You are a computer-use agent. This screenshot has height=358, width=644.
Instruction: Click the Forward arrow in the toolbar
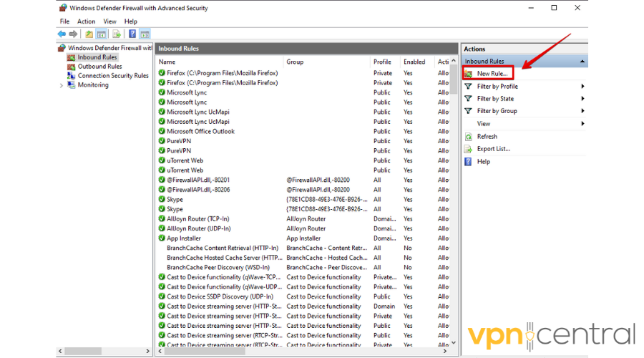(73, 34)
